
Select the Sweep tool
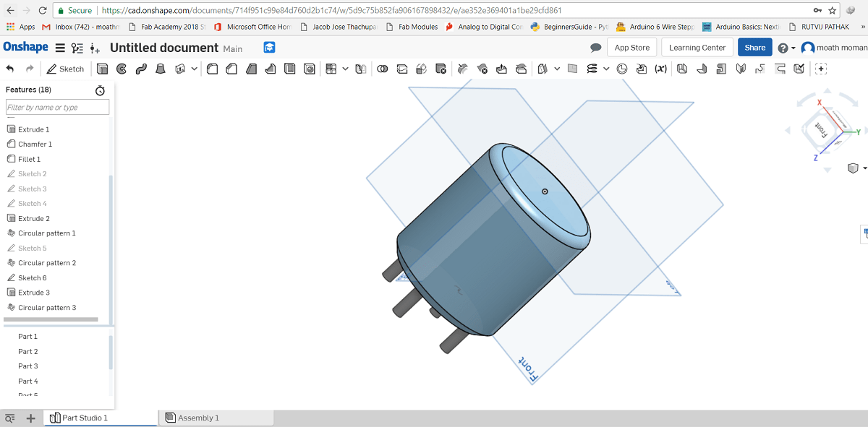tap(141, 69)
